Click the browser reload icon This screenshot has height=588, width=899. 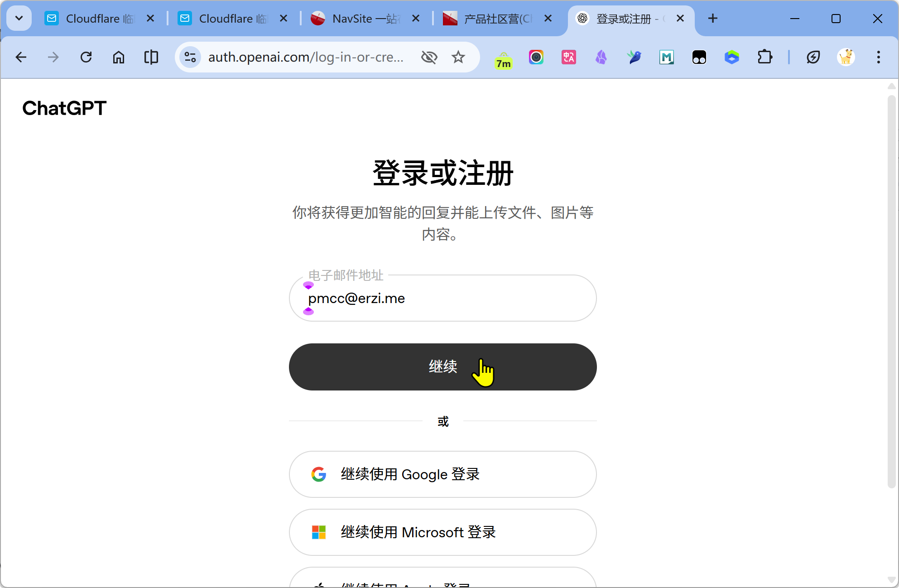pos(86,57)
